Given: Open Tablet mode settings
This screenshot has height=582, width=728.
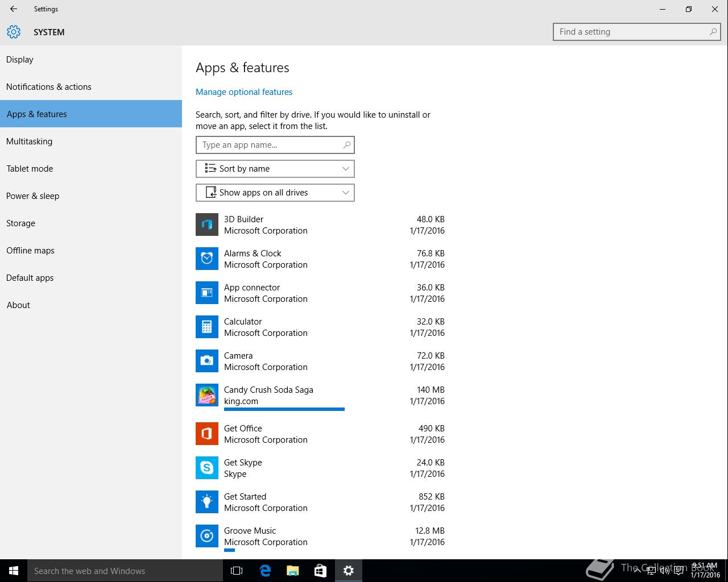Looking at the screenshot, I should tap(91, 168).
